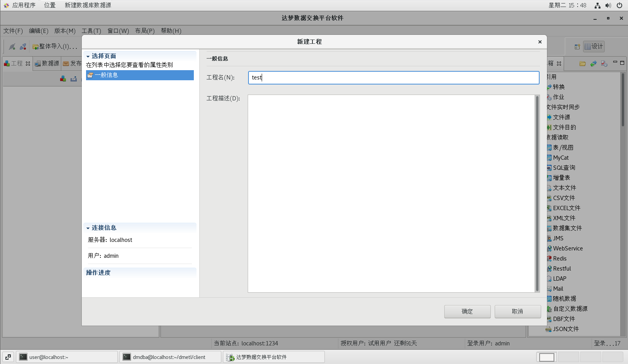
Task: Click the system volume icon
Action: [608, 5]
